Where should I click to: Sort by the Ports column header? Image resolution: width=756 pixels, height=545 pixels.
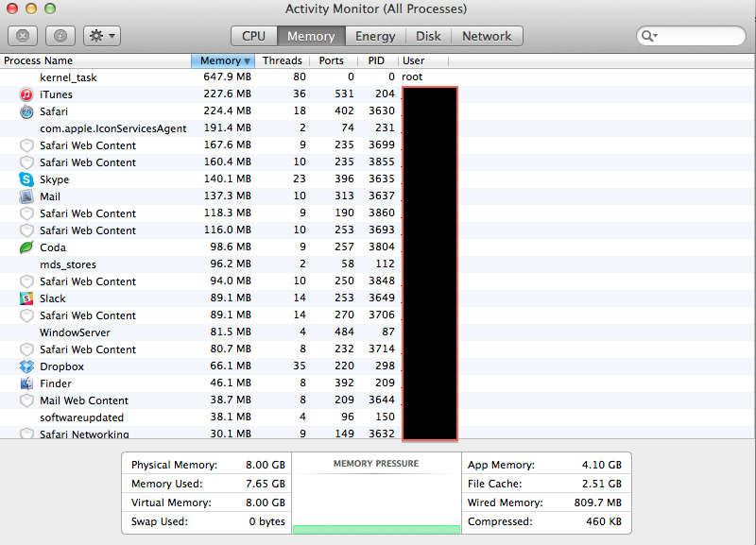click(332, 60)
